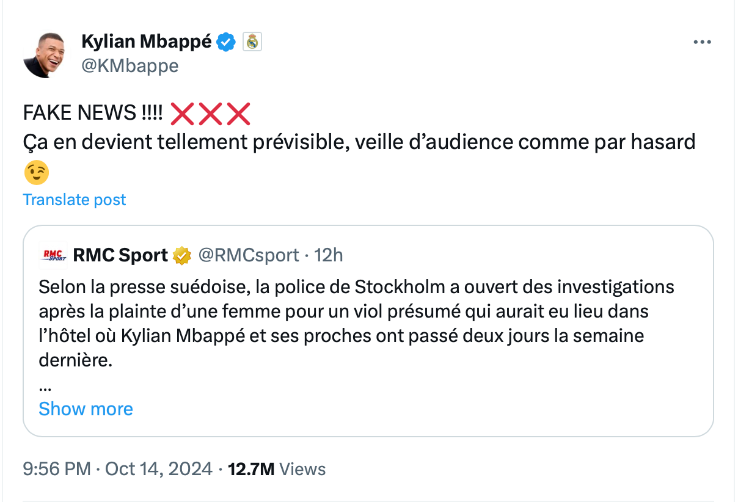Expand the quoted post with Show more

point(85,408)
